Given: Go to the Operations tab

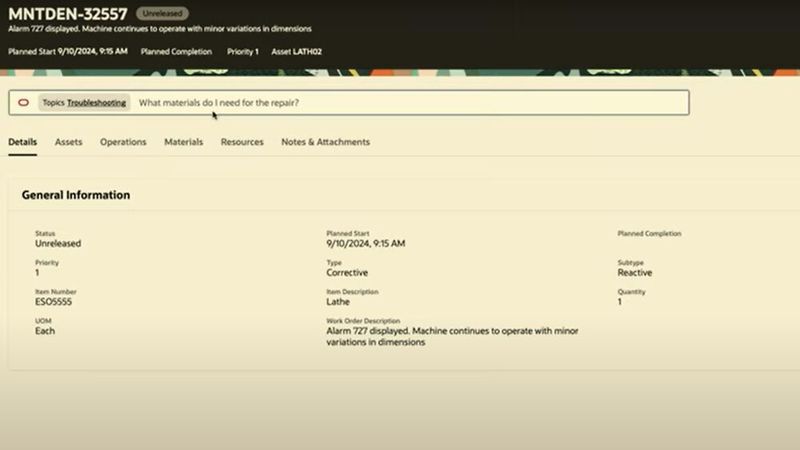Looking at the screenshot, I should pyautogui.click(x=123, y=142).
